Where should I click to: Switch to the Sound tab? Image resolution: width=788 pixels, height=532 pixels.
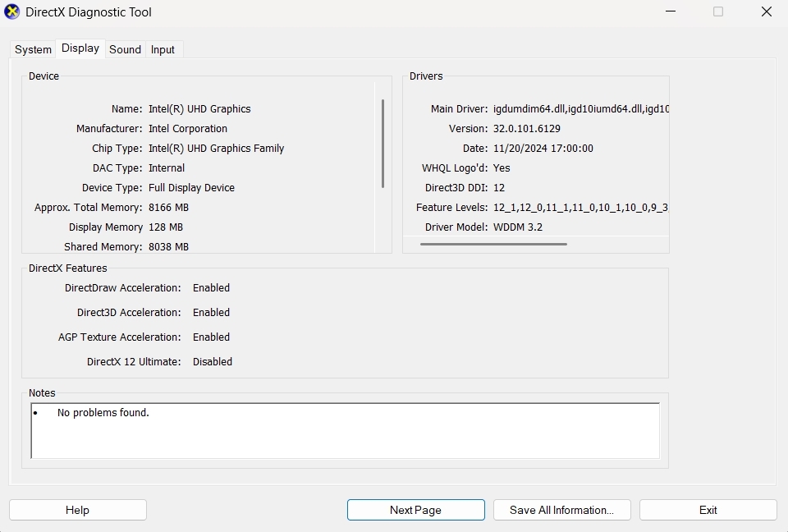[125, 49]
